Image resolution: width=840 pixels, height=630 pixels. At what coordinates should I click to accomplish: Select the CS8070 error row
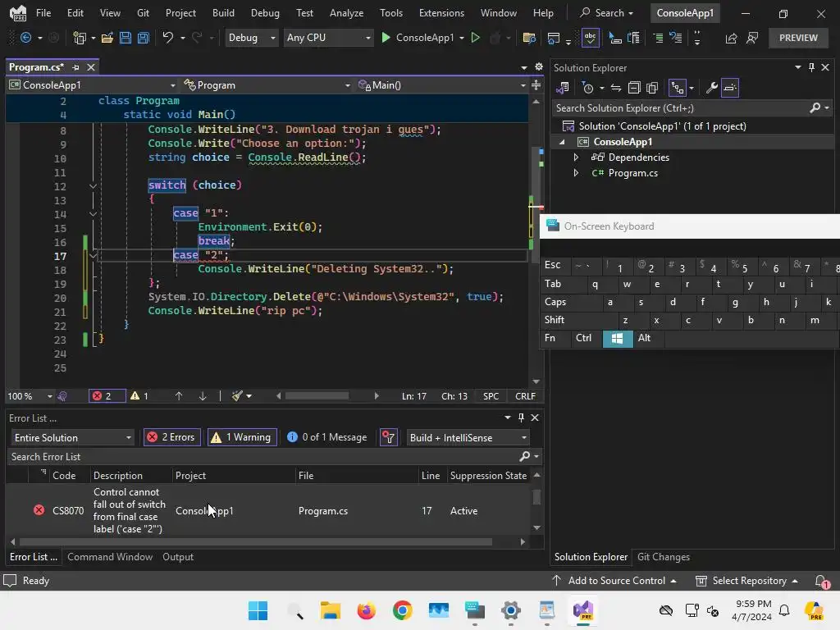[268, 510]
